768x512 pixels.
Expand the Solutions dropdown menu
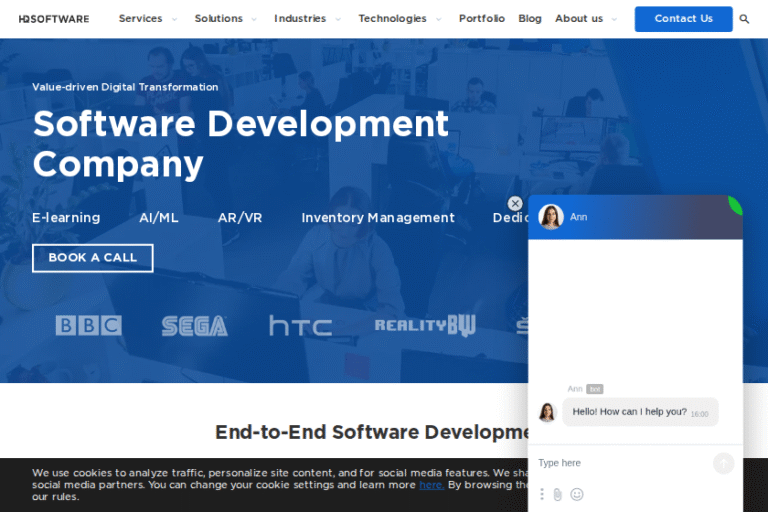225,19
